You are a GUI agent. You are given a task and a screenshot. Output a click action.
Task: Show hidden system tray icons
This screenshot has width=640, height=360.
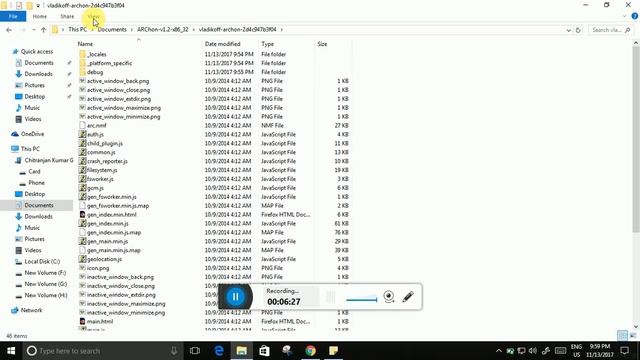(499, 351)
